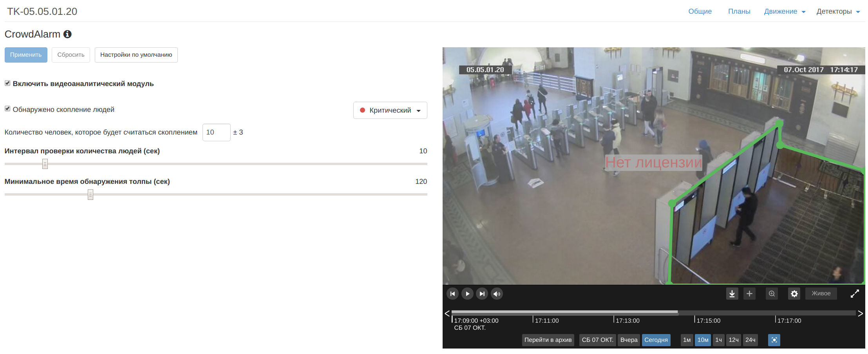Click the 17:11:00 timeline marker

pos(546,320)
